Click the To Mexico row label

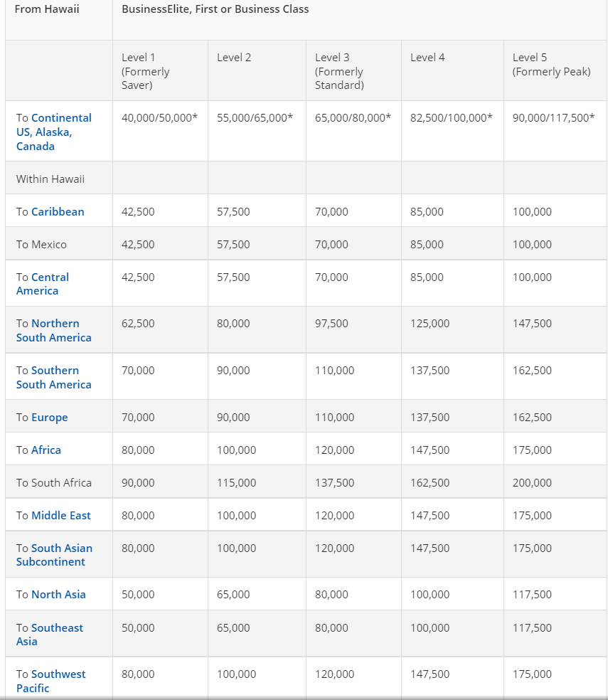(41, 245)
